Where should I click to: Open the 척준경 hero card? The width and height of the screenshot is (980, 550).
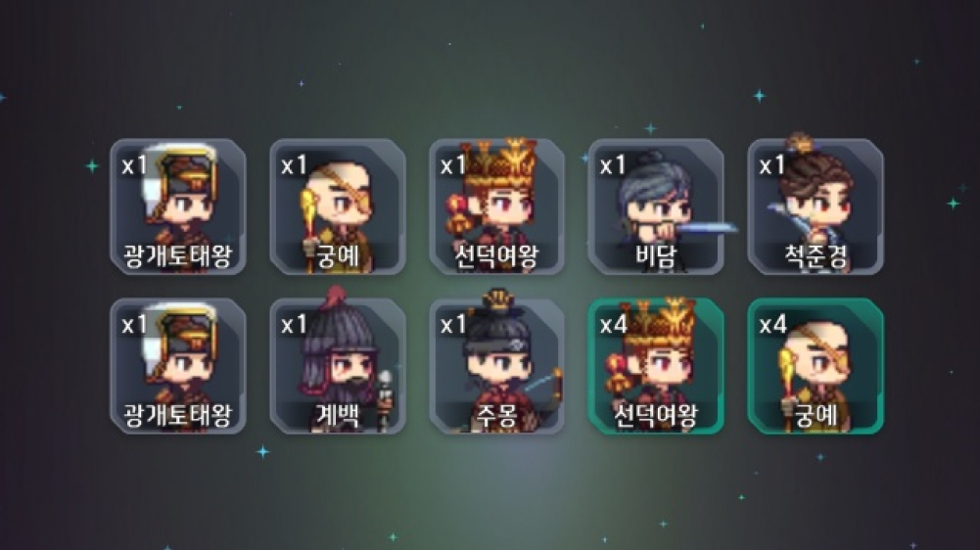816,206
